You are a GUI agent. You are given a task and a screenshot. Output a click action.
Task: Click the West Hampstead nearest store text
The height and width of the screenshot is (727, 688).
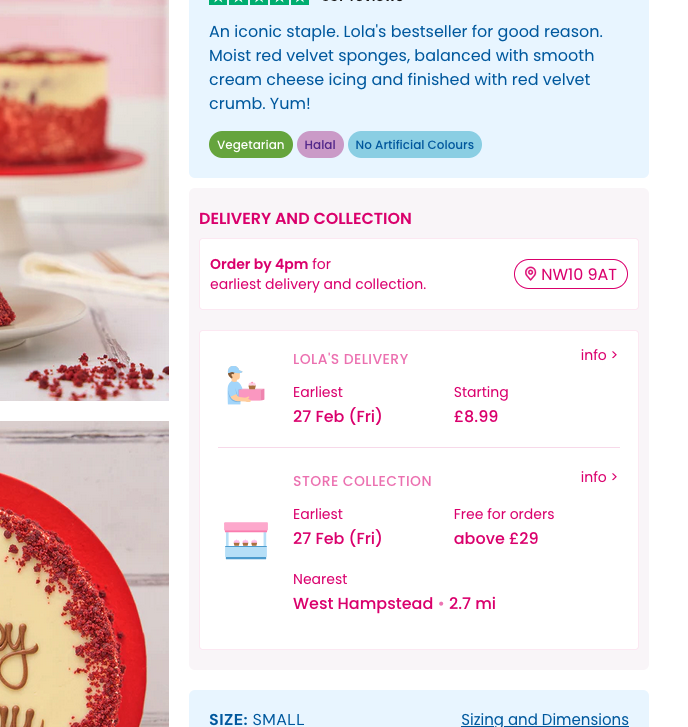(x=363, y=604)
